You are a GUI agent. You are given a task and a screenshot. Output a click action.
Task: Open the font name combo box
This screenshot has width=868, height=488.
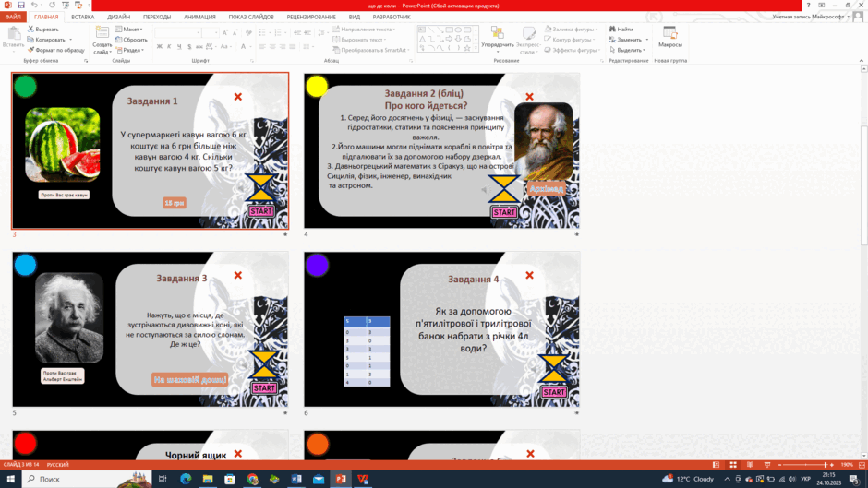(x=177, y=33)
